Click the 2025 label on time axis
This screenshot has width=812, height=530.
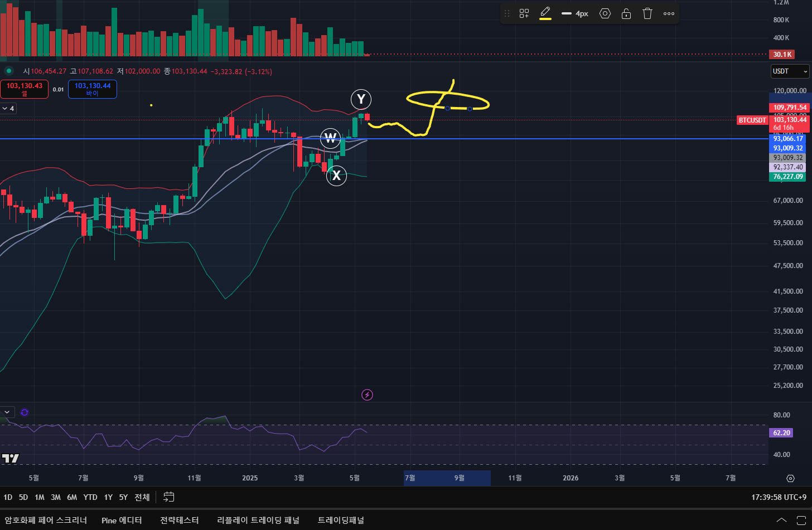pyautogui.click(x=250, y=478)
